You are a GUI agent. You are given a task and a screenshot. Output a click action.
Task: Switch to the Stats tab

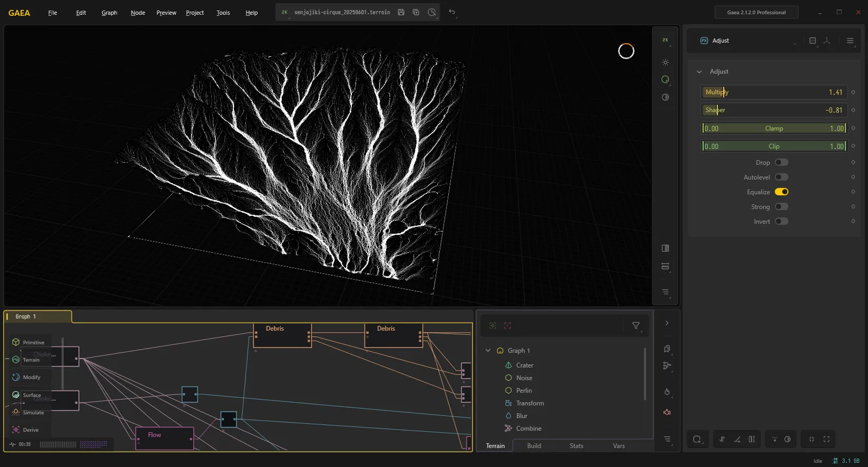(576, 446)
